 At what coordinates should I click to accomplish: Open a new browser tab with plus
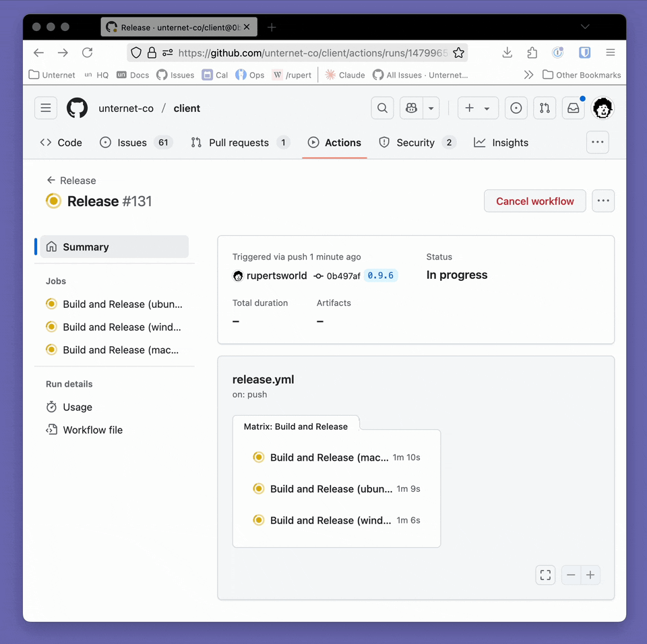[272, 27]
